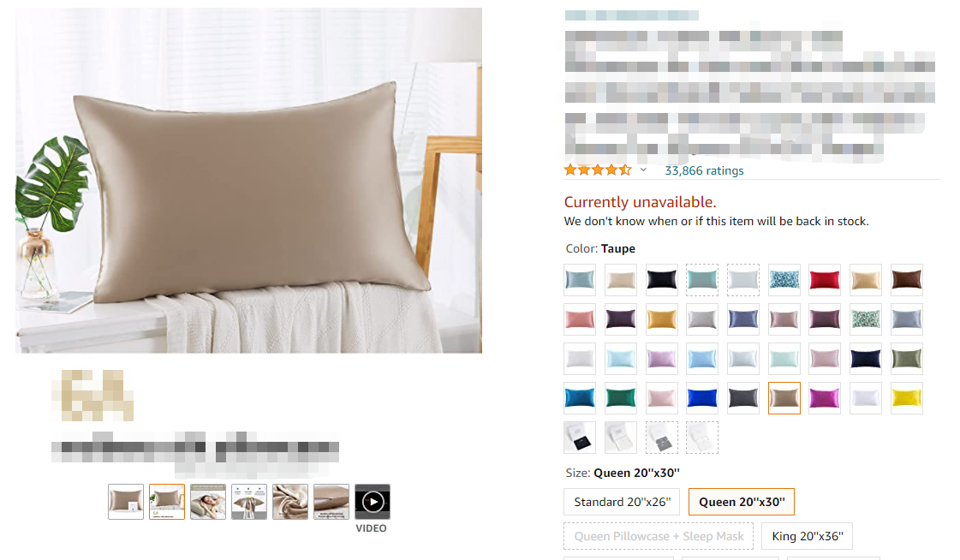Viewport: 960px width, 560px height.
Task: Select the black gift box set swatch
Action: 579,437
